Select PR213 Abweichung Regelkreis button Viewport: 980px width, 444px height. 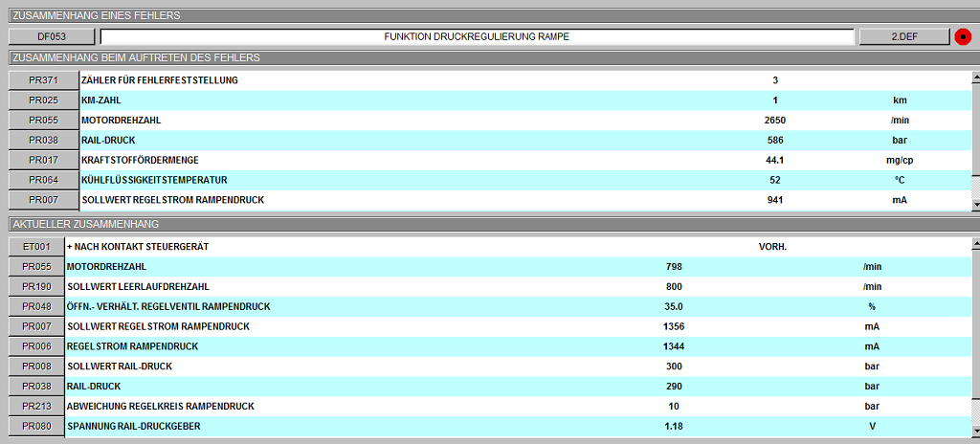pyautogui.click(x=36, y=407)
